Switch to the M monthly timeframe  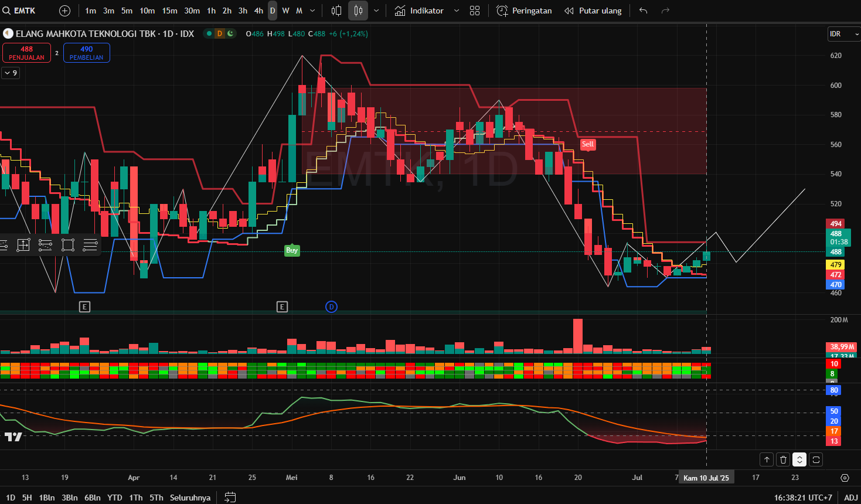tap(299, 11)
